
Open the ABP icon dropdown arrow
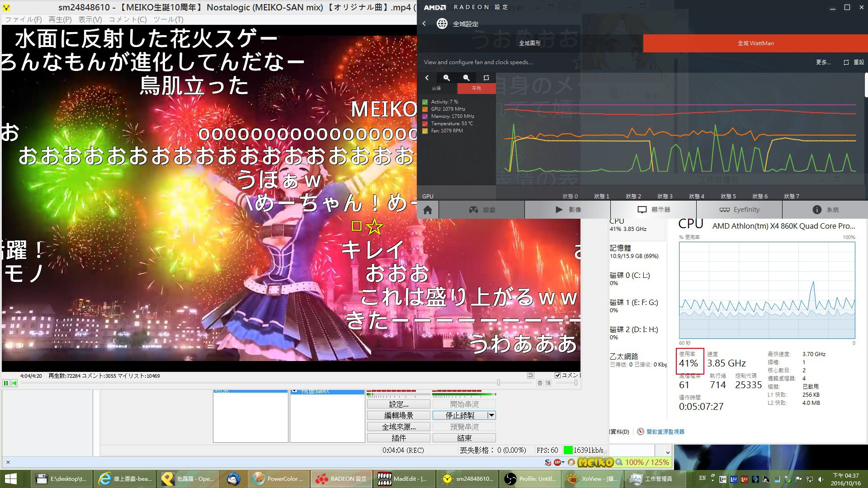pyautogui.click(x=563, y=462)
